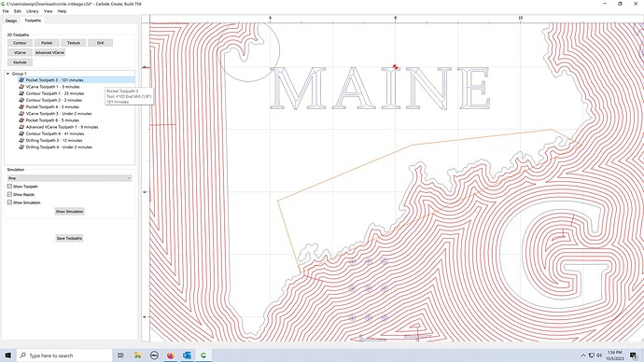Click the Show Simulation button
The height and width of the screenshot is (362, 644).
(69, 212)
